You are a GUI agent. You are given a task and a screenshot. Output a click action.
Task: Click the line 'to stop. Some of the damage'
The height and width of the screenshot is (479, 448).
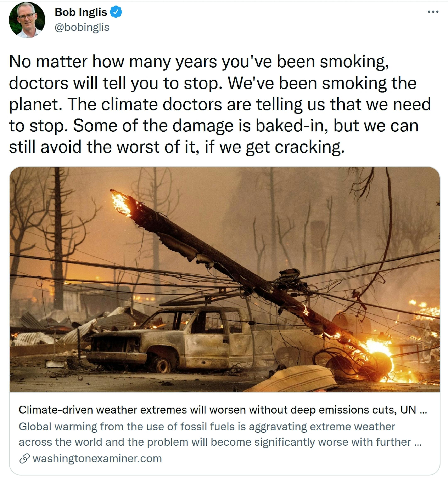214,126
